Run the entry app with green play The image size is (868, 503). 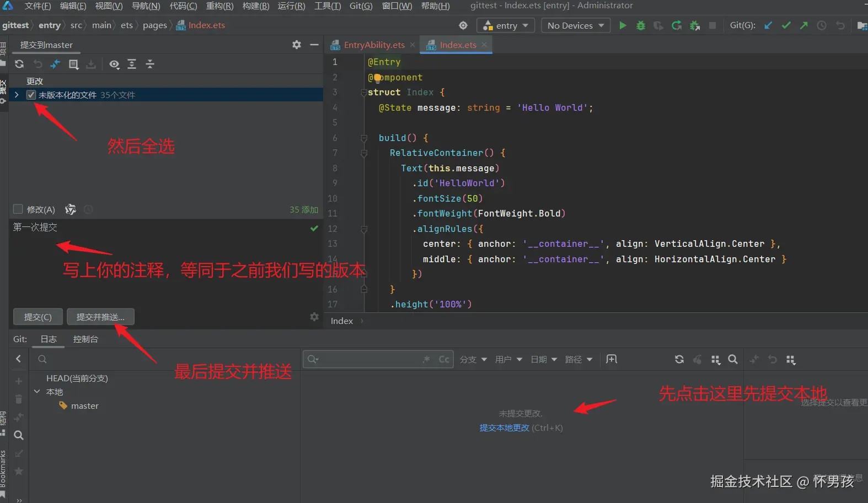[623, 25]
